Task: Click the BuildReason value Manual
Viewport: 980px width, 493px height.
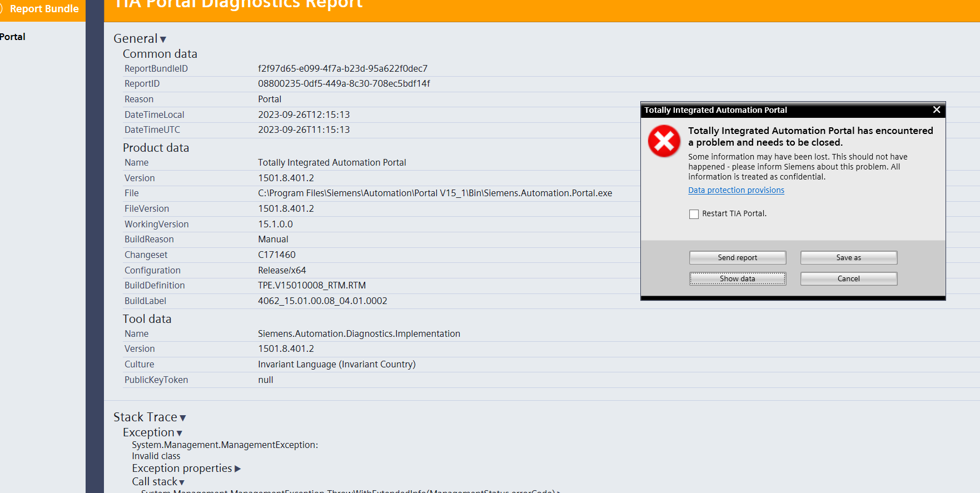Action: point(273,239)
